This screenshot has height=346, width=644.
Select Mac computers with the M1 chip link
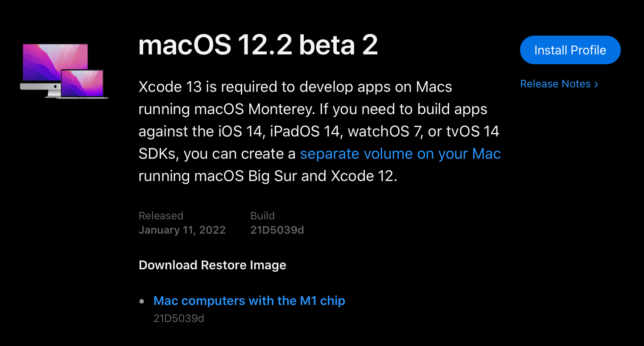click(249, 301)
